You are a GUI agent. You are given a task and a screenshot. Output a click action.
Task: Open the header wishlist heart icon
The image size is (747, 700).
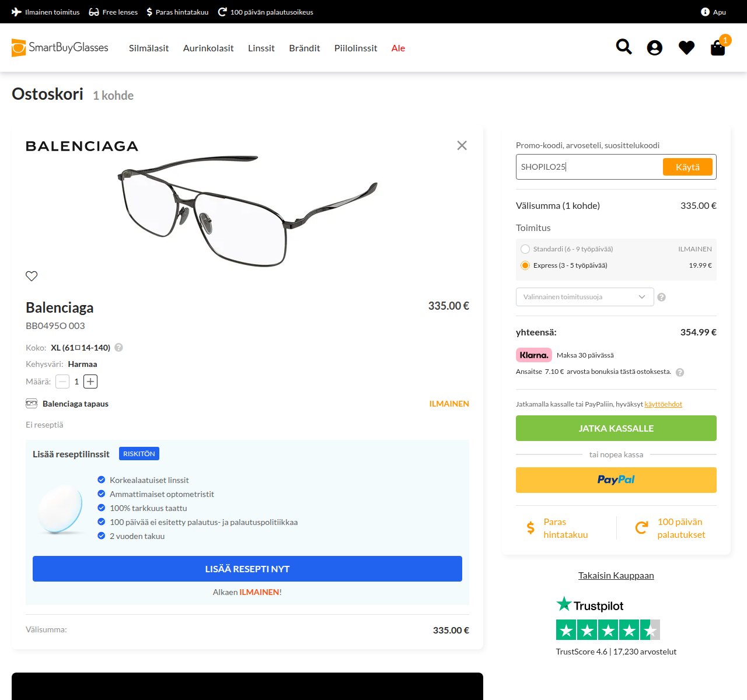[x=686, y=48]
